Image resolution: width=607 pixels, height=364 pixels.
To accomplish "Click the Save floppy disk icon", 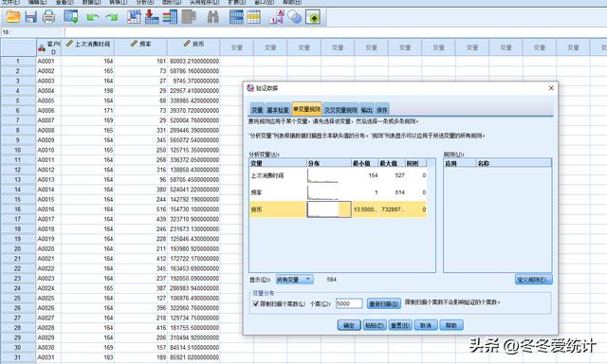I will click(x=31, y=17).
